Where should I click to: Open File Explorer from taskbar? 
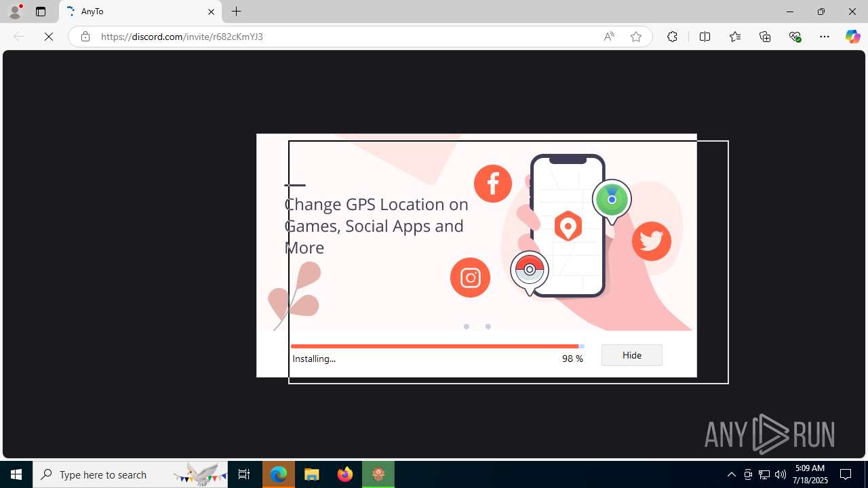pos(312,474)
